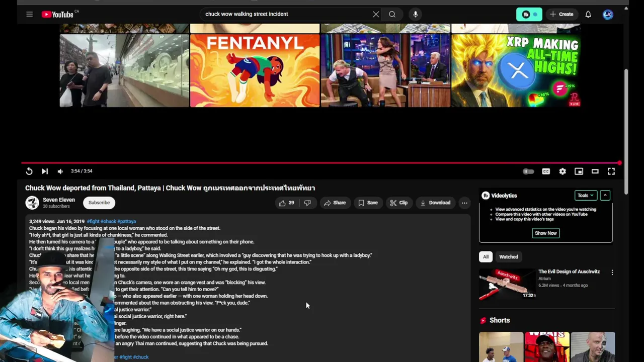Toggle the autoplay switch
This screenshot has width=644, height=362.
click(528, 171)
